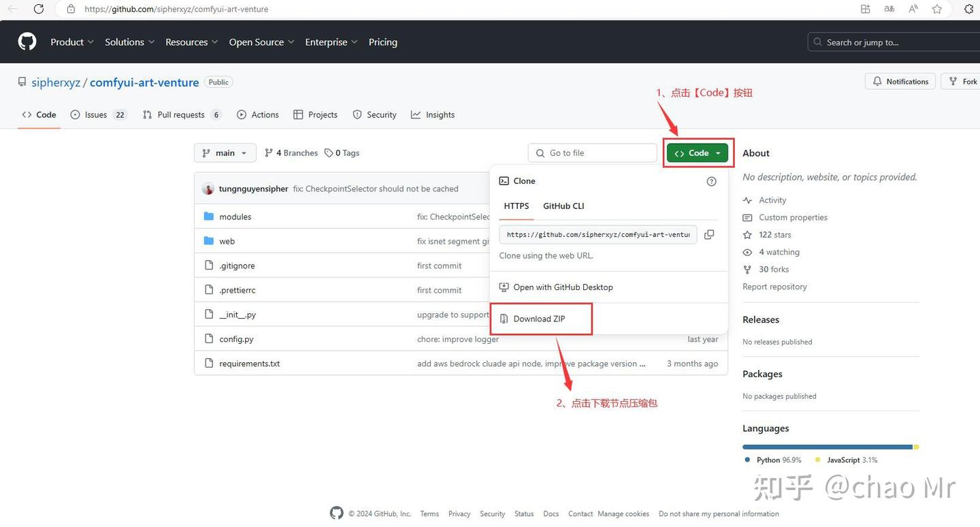This screenshot has height=527, width=980.
Task: Click the browser back arrow
Action: click(12, 9)
